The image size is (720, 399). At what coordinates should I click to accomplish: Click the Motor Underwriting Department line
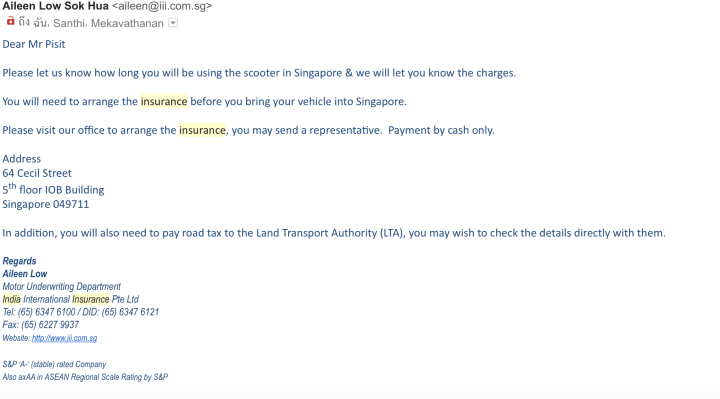pos(62,287)
